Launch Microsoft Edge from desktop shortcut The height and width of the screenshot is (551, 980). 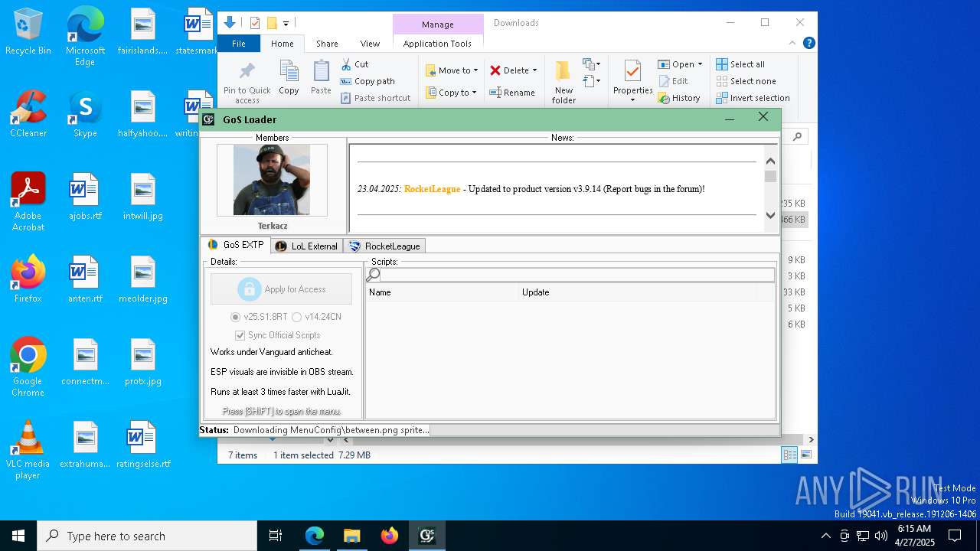(x=85, y=37)
